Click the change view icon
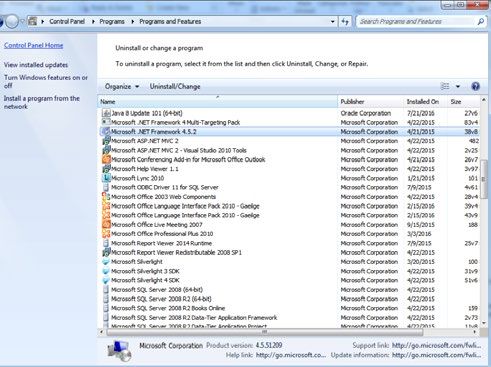 point(445,86)
